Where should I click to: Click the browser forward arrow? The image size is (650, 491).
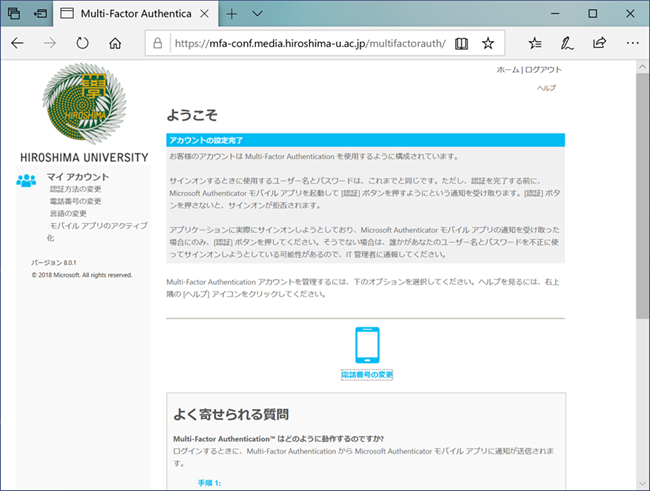50,43
